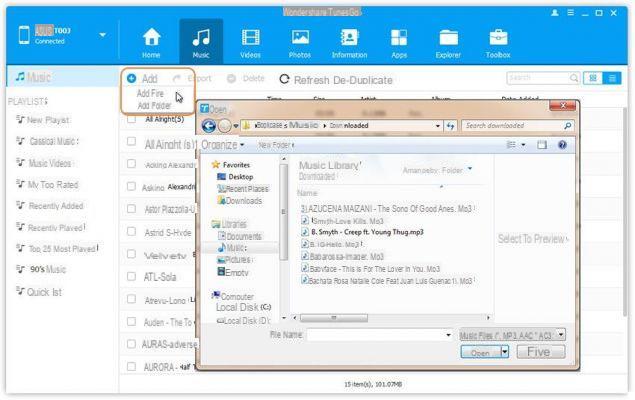This screenshot has height=400, width=635.
Task: Open the Home tab
Action: pos(151,43)
